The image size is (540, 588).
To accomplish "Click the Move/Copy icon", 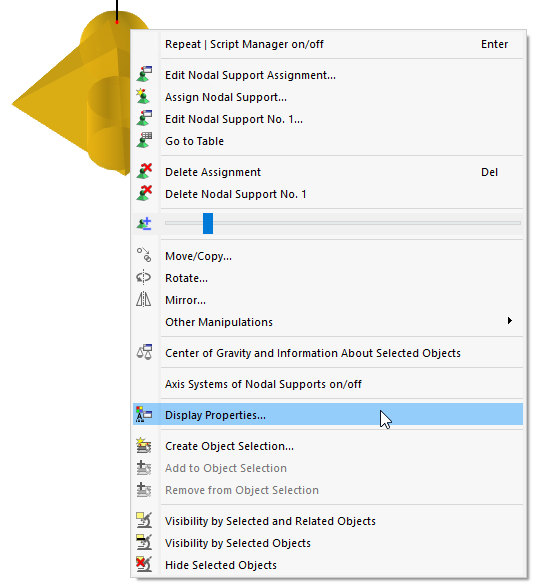I will [144, 255].
